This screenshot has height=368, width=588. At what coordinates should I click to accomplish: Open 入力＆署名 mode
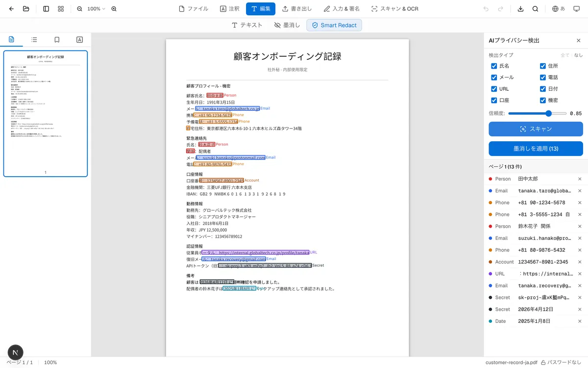click(x=342, y=9)
